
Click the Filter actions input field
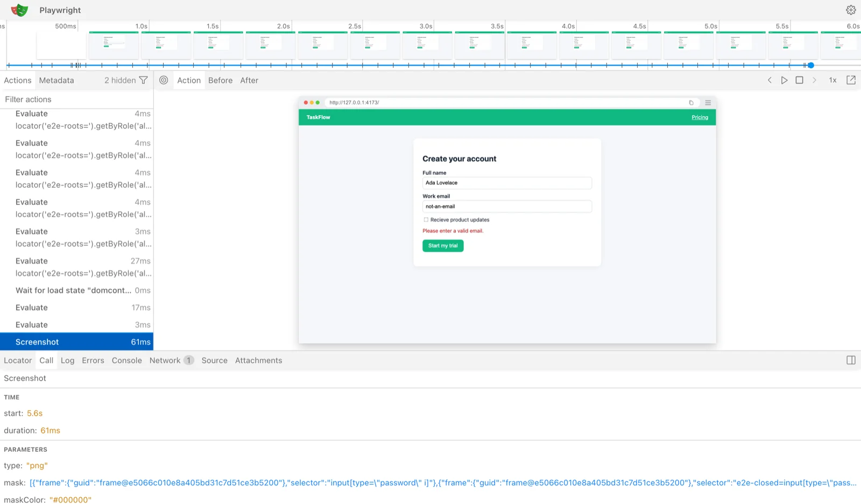[76, 100]
